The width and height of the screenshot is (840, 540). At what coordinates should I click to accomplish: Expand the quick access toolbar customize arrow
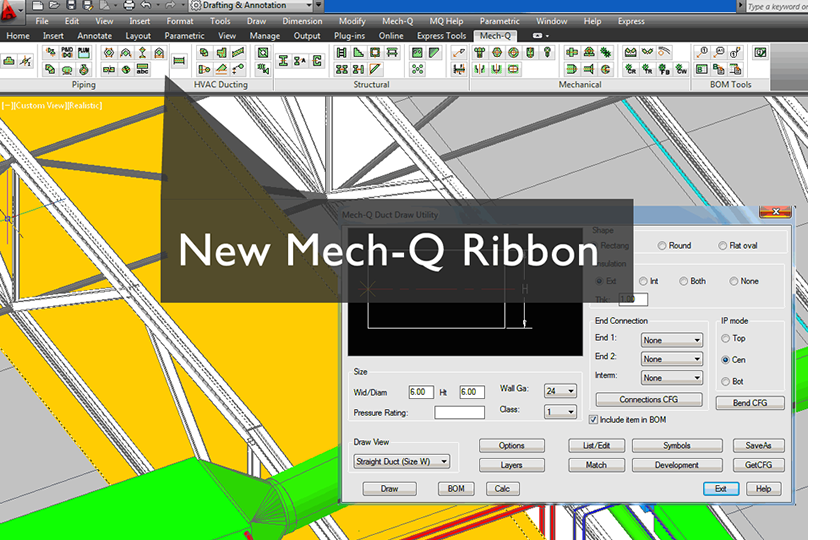318,5
